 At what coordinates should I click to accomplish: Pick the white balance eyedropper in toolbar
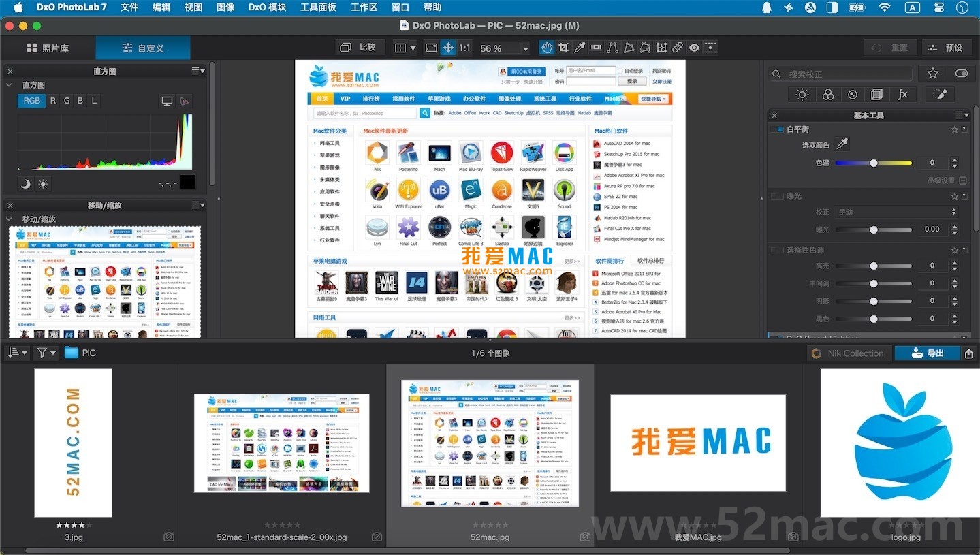[x=580, y=48]
